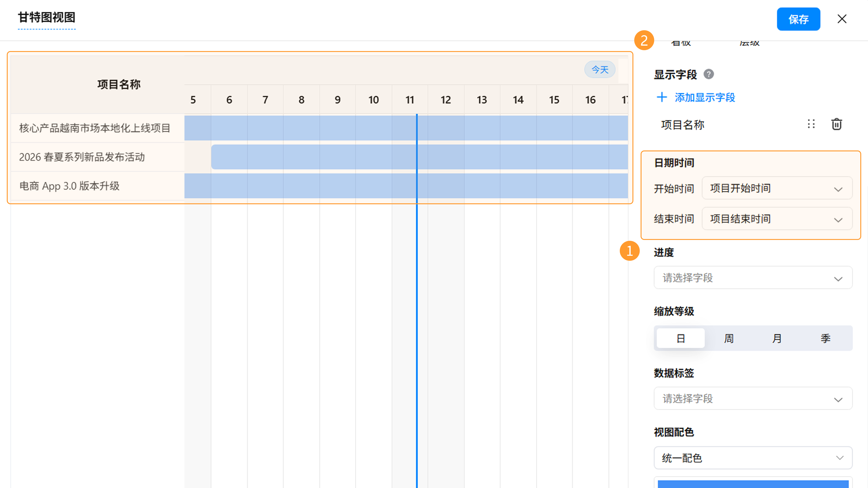
Task: Click the help question mark next to 显示字段
Action: pos(709,74)
